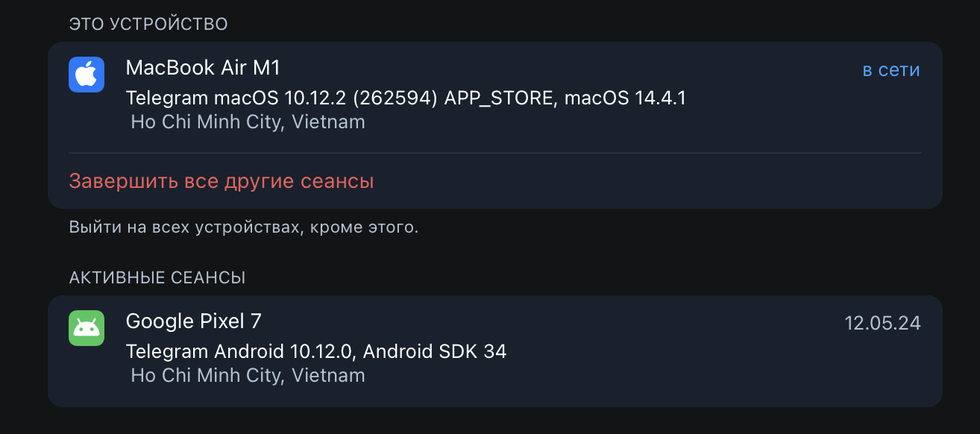Select the MacBook Air M1 device name
980x434 pixels.
pos(203,68)
